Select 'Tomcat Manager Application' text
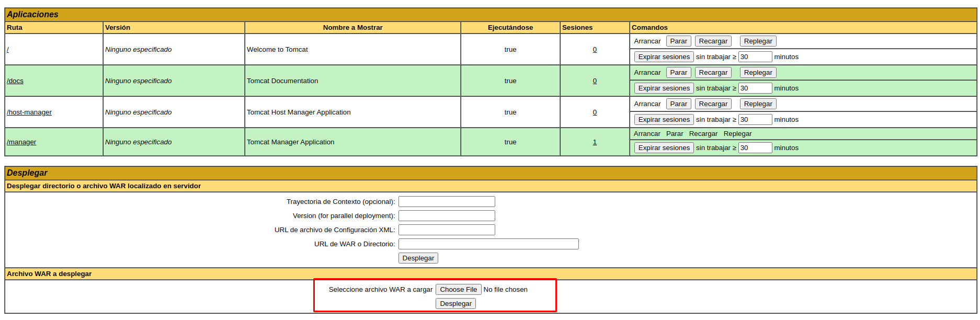This screenshot has width=980, height=320. pos(290,142)
